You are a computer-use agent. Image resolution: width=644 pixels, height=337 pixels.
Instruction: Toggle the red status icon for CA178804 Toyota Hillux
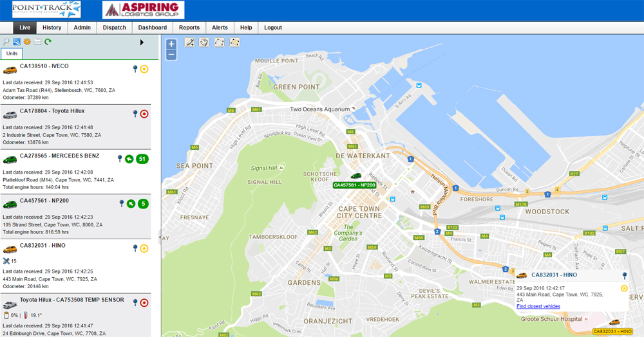pyautogui.click(x=144, y=114)
